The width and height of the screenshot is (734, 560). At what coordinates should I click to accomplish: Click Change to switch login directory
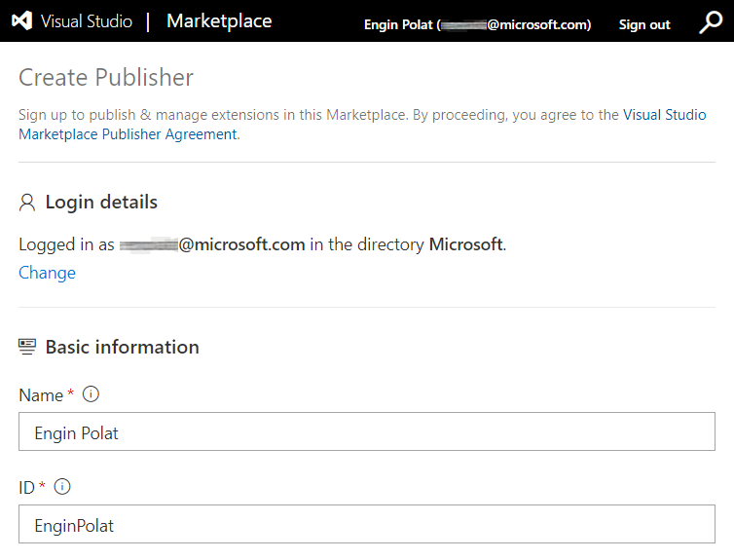47,273
